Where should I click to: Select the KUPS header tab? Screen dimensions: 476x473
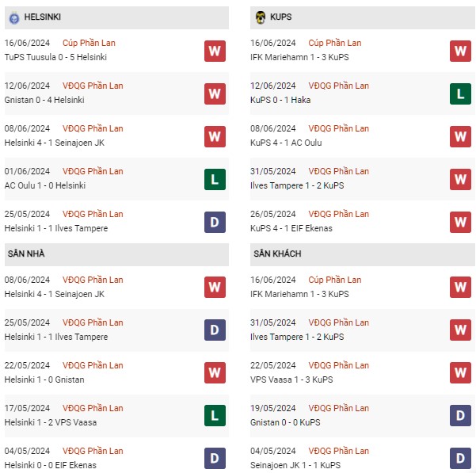pos(363,17)
